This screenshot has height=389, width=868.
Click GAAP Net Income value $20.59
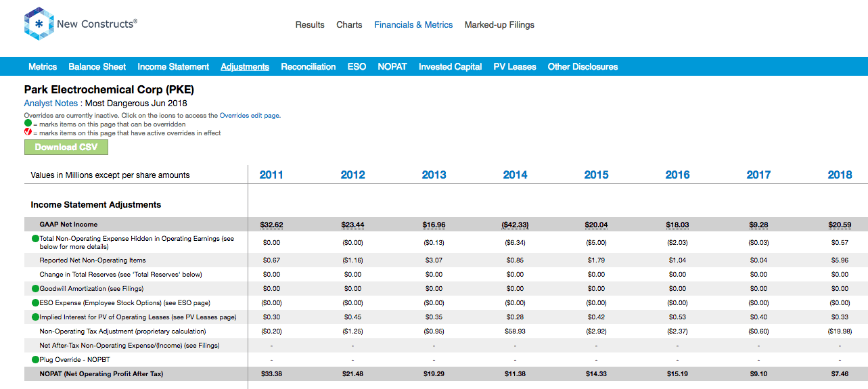[840, 225]
